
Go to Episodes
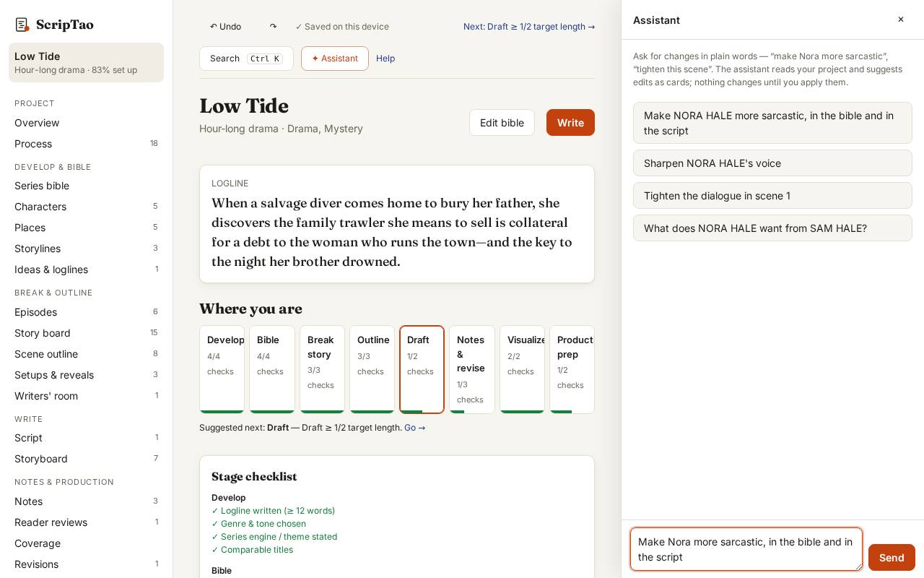pyautogui.click(x=86, y=312)
